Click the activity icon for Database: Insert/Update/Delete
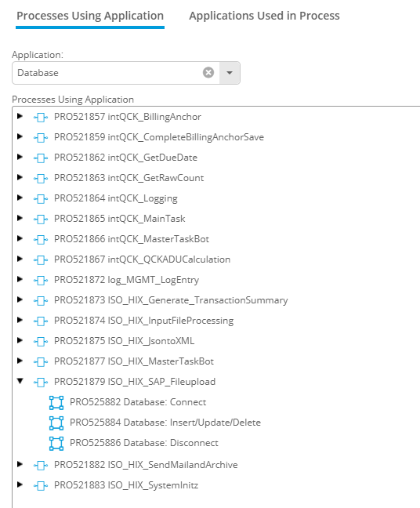The height and width of the screenshot is (508, 420). pos(56,423)
